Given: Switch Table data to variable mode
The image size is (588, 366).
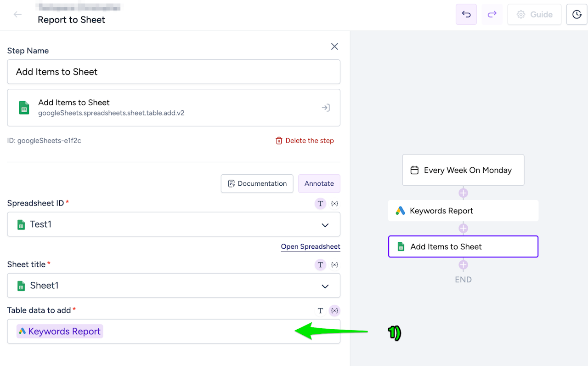Looking at the screenshot, I should (x=334, y=310).
